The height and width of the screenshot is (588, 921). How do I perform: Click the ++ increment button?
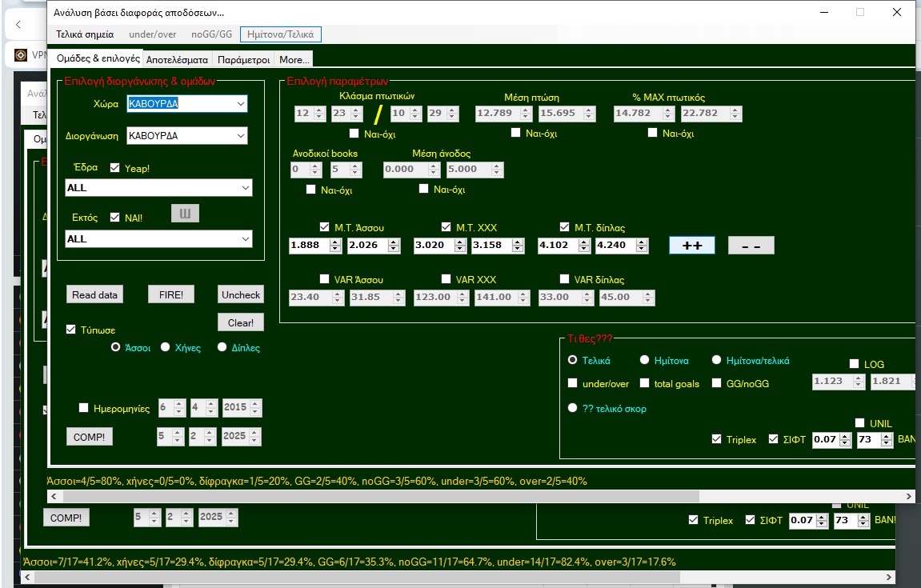click(x=691, y=246)
